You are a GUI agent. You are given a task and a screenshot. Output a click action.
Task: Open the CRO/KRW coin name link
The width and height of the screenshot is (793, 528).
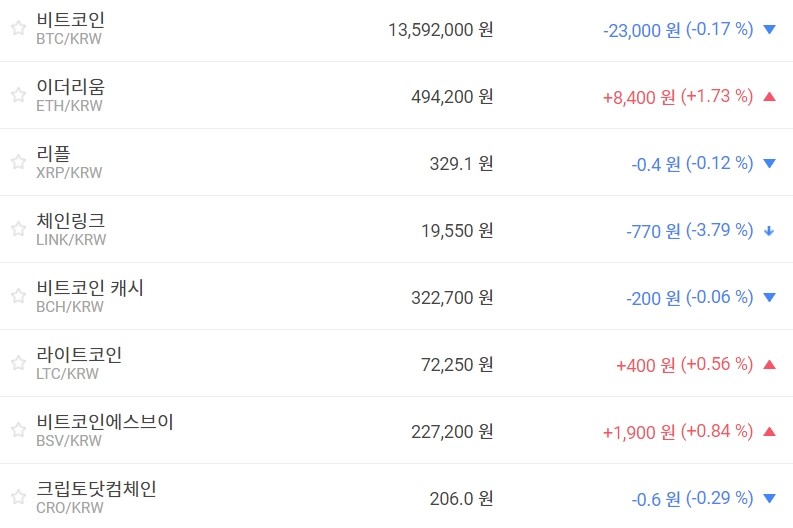point(96,489)
